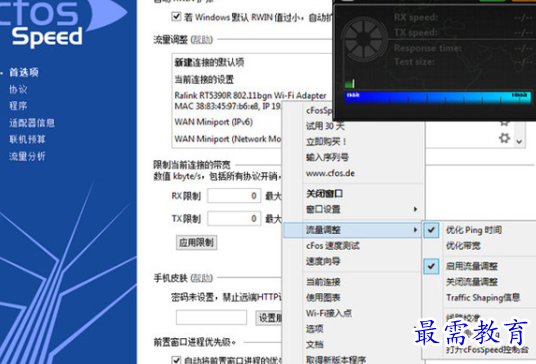Screen dimensions: 536x364
Task: Select 输入序列号 menu entry
Action: pyautogui.click(x=327, y=157)
